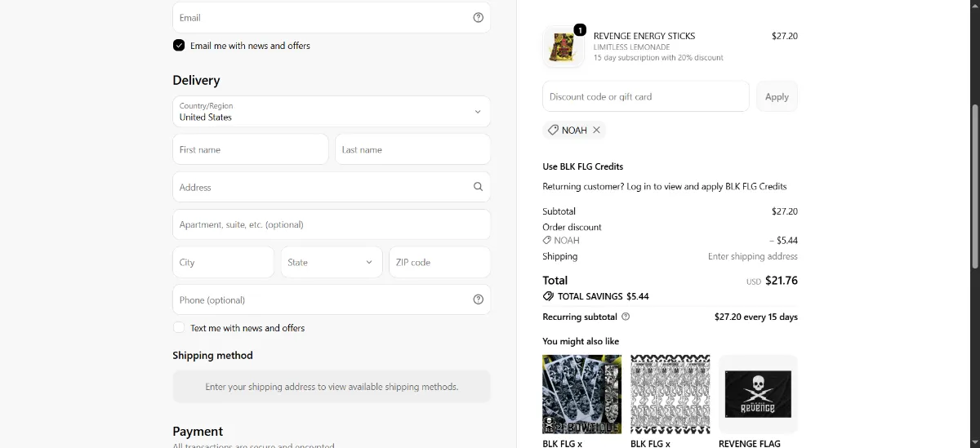This screenshot has width=980, height=448.
Task: Open the Country/Region dropdown
Action: 332,112
